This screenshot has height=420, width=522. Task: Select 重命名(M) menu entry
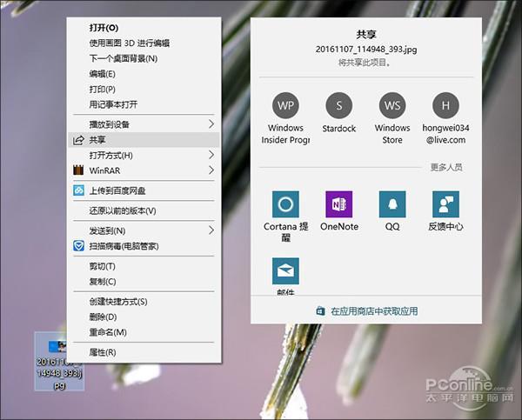point(144,332)
